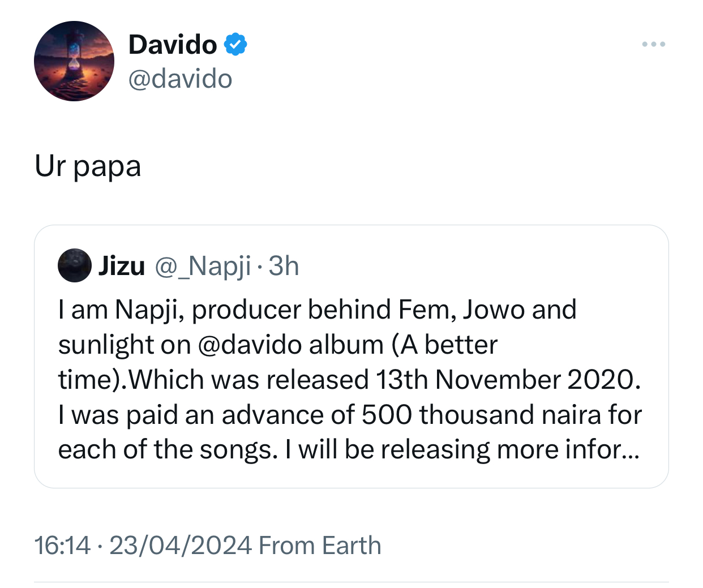
Task: Click the blue verified badge beside Davido
Action: (235, 45)
